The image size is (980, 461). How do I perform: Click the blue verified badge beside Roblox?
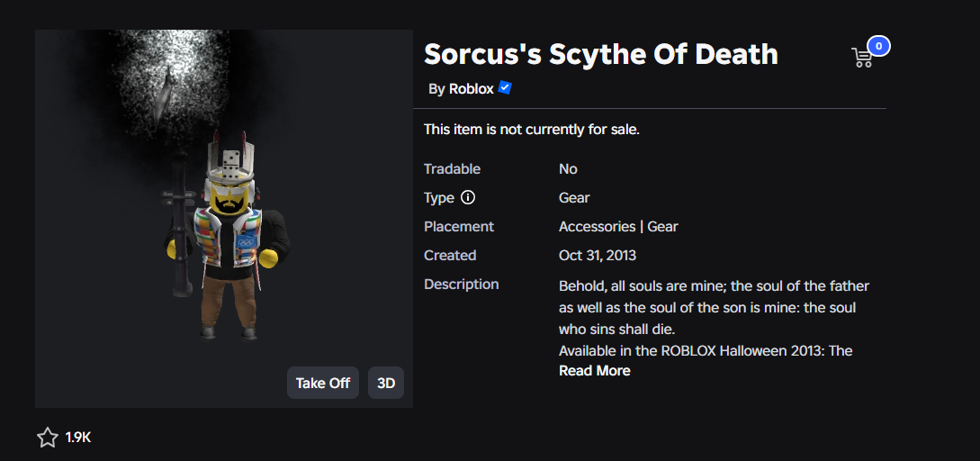(x=505, y=88)
